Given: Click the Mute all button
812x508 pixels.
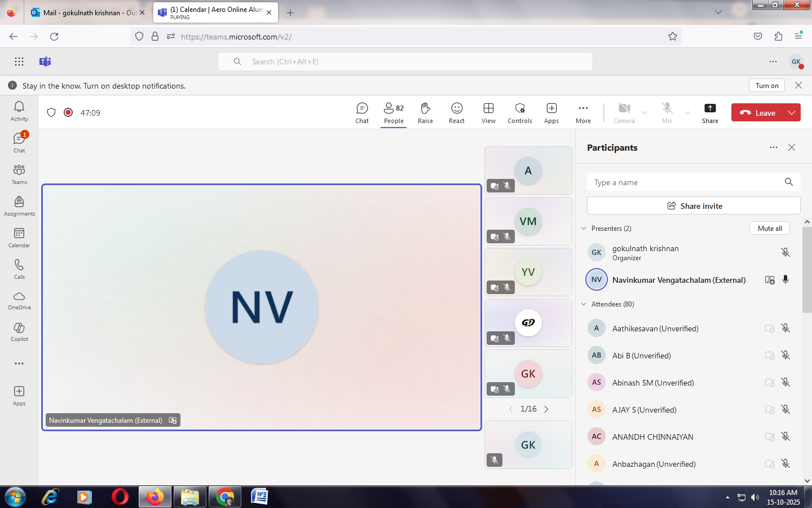Looking at the screenshot, I should pos(769,229).
